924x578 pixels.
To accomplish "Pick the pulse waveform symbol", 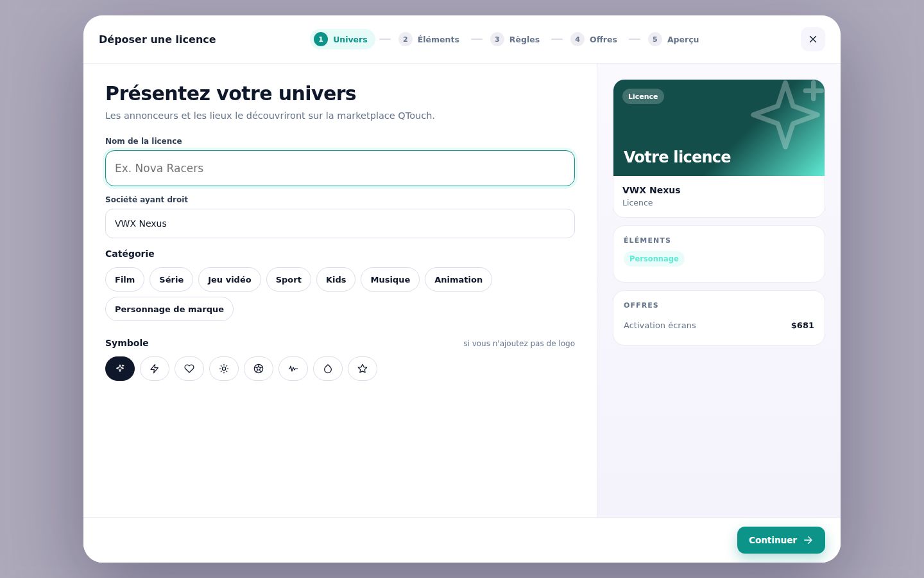I will pyautogui.click(x=293, y=369).
